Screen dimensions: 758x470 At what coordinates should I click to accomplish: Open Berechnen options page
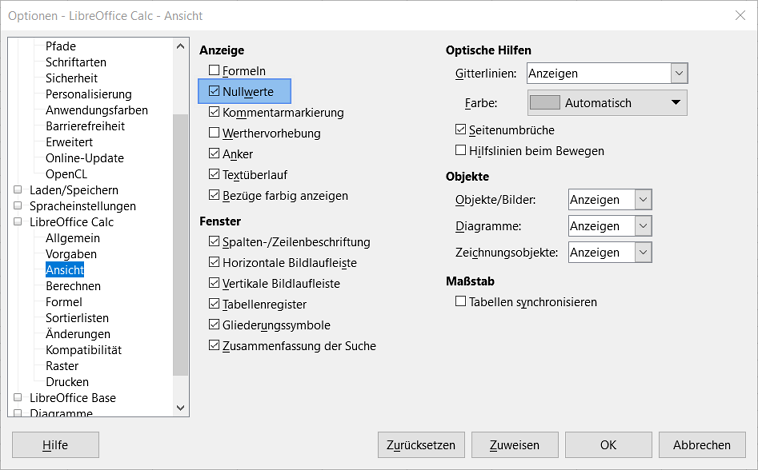(x=73, y=286)
